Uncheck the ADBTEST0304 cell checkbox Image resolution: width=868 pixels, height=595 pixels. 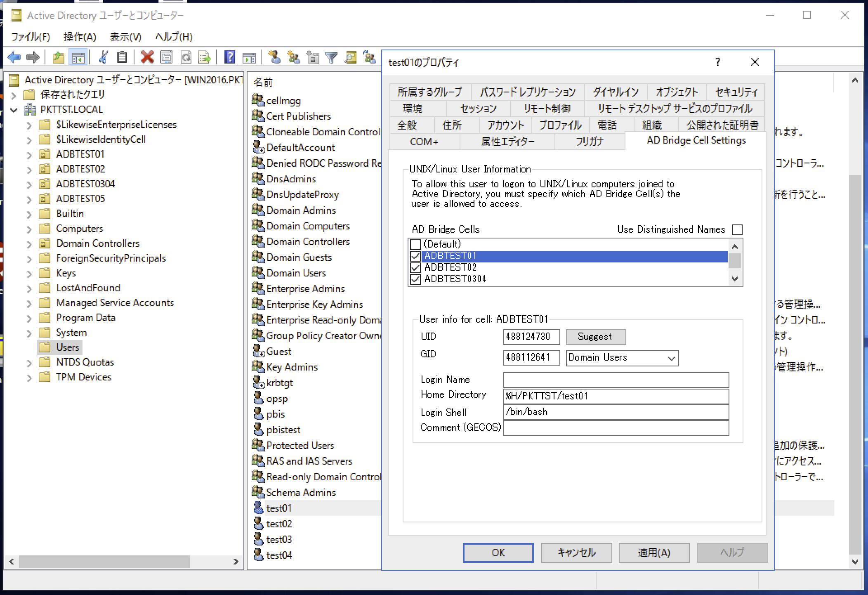415,279
